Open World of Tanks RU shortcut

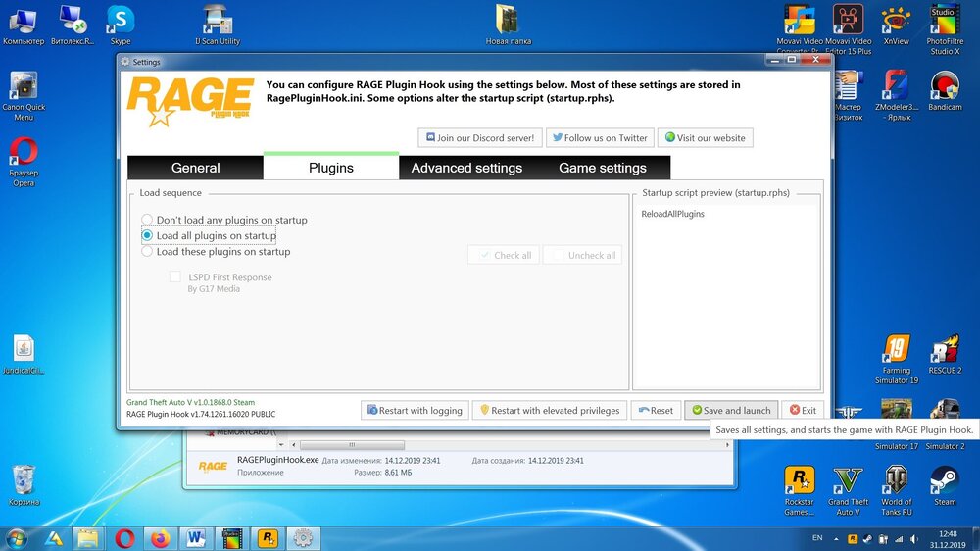click(897, 491)
